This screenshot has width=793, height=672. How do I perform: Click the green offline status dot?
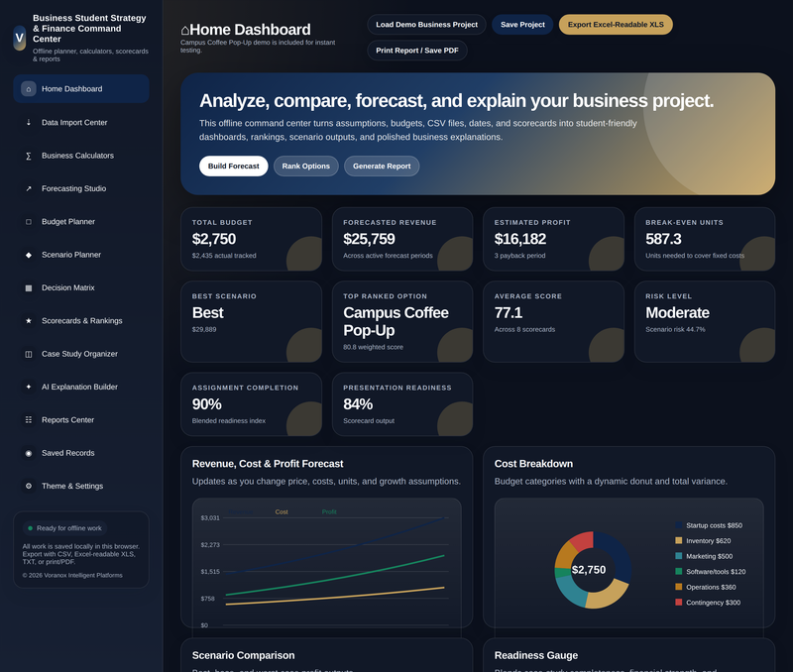[31, 528]
